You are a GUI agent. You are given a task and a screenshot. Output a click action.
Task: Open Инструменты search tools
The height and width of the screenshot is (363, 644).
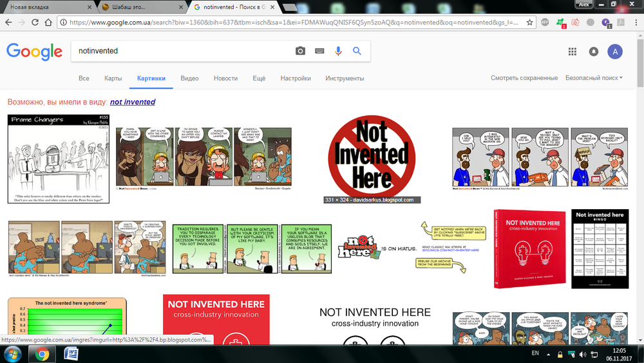pos(345,78)
